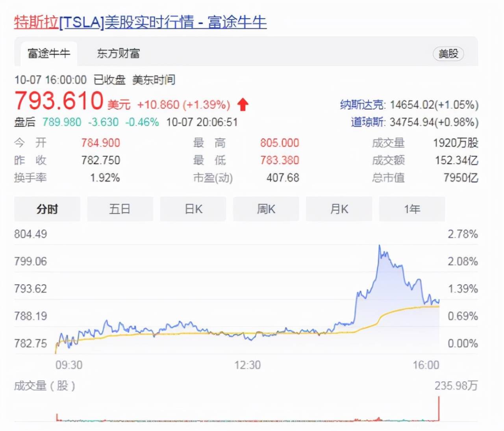This screenshot has height=431, width=504.
Task: Click the 道琼斯 index value 34754.94(+0.98%)
Action: (434, 122)
